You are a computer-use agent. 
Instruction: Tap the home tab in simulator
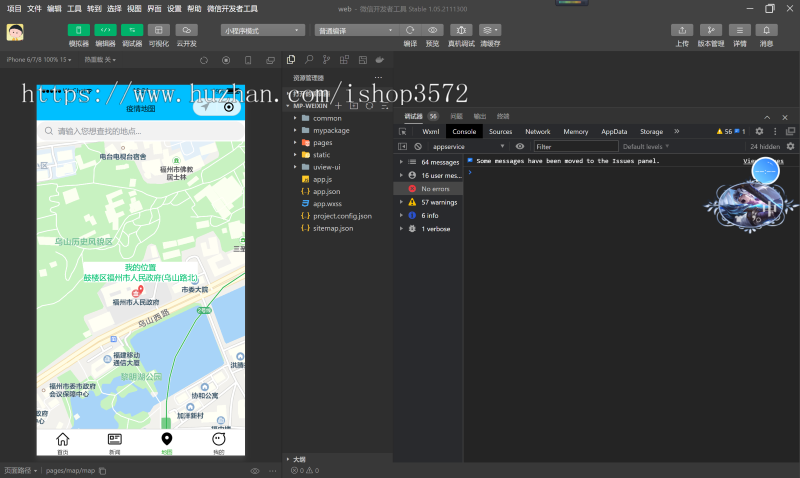click(63, 442)
